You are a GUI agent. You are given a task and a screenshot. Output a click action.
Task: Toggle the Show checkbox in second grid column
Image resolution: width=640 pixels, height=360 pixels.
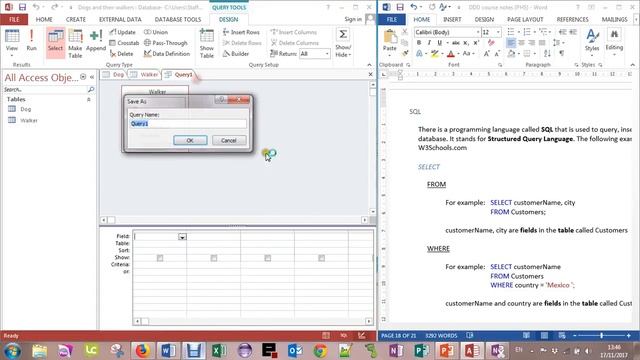(x=214, y=258)
